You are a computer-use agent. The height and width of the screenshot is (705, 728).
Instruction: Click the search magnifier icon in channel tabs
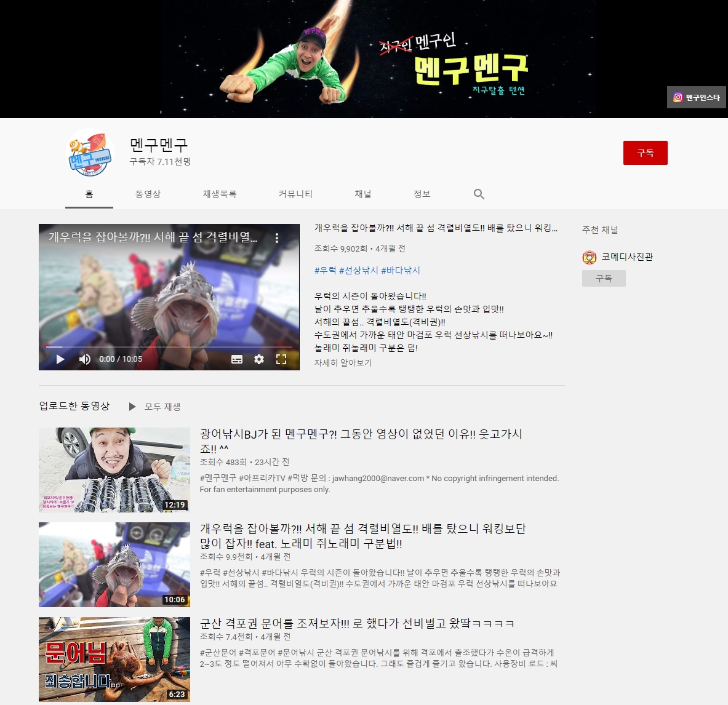[x=479, y=194]
